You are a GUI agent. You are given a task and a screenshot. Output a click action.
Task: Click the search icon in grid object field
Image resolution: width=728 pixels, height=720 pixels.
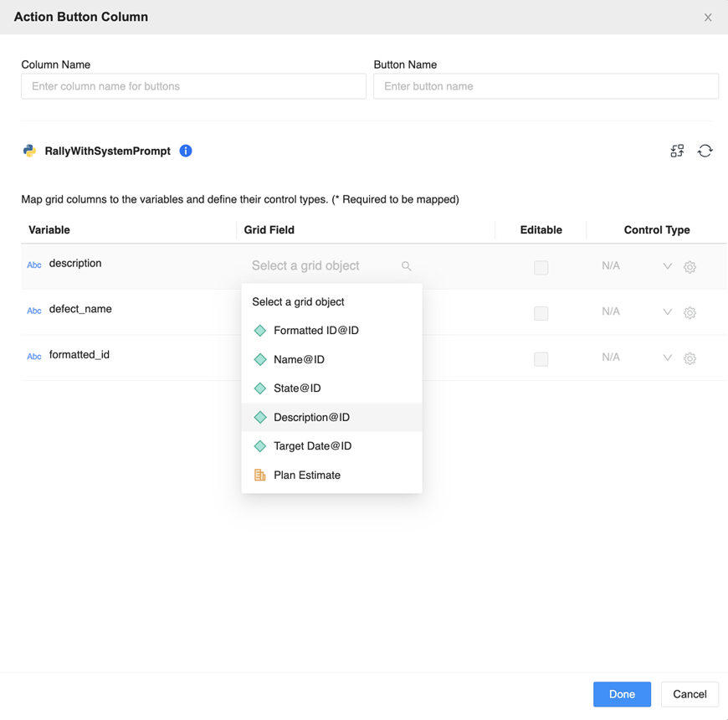pyautogui.click(x=406, y=266)
